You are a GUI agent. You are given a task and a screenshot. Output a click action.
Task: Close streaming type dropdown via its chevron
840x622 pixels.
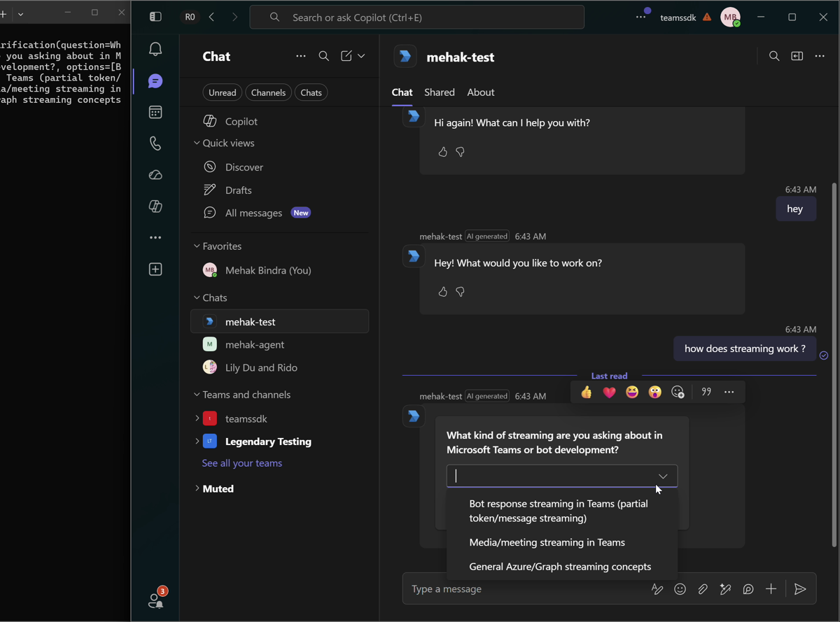point(663,476)
